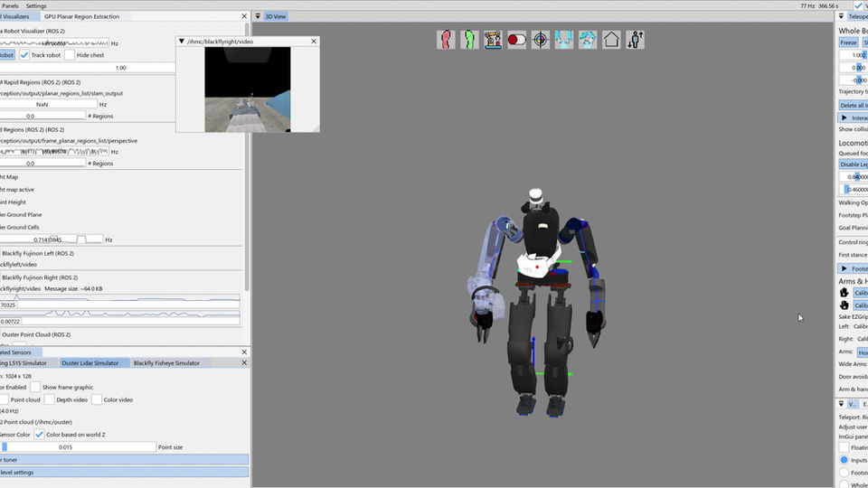Screen dimensions: 868x488
Task: Adjust the 0.840000 locomotion slider
Action: (x=853, y=177)
